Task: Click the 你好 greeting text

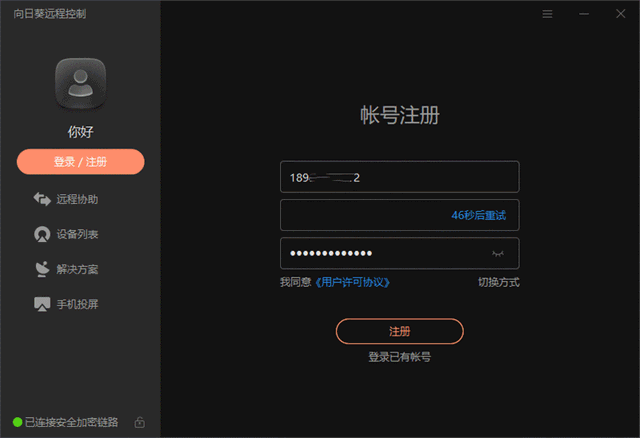Action: 80,131
